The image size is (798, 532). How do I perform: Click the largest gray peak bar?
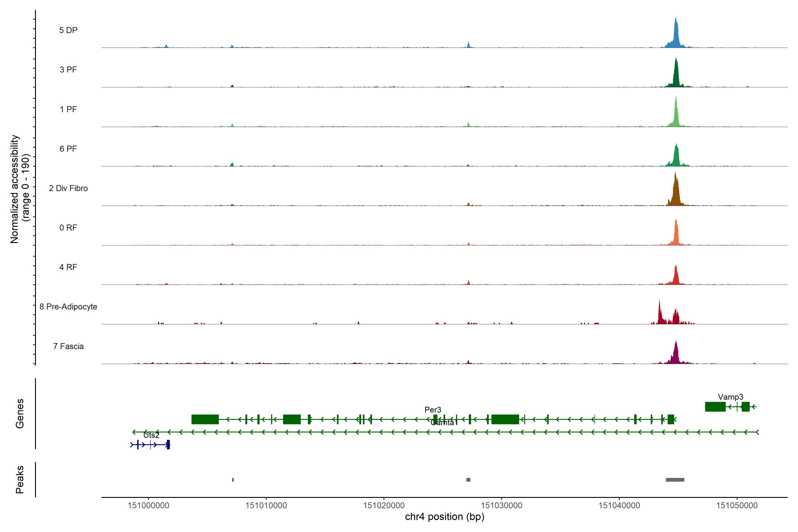(675, 480)
